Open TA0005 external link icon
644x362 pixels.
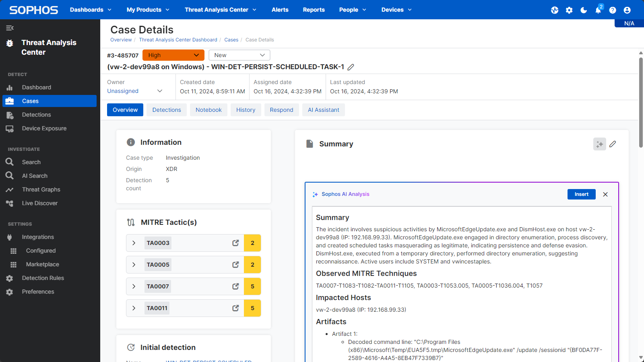tap(235, 265)
